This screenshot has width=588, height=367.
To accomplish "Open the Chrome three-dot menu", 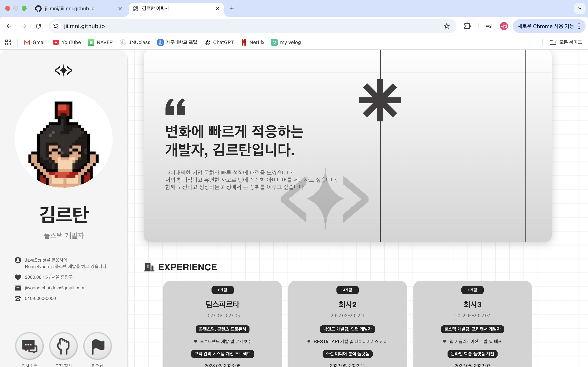I will coord(579,26).
